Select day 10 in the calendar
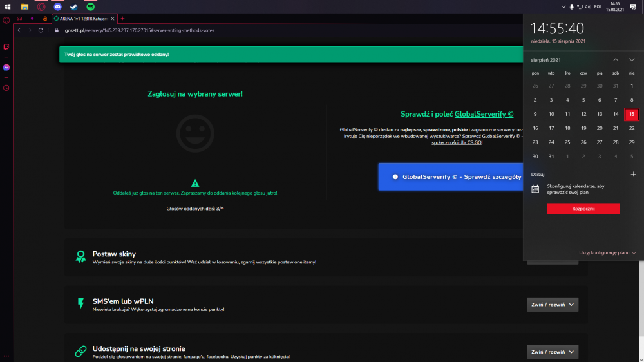The height and width of the screenshot is (362, 644). pyautogui.click(x=551, y=114)
